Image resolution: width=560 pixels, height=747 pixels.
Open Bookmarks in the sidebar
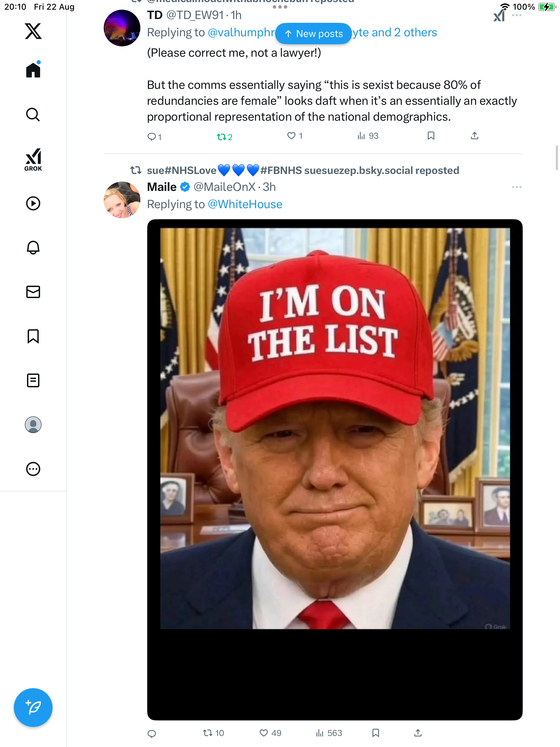(33, 336)
